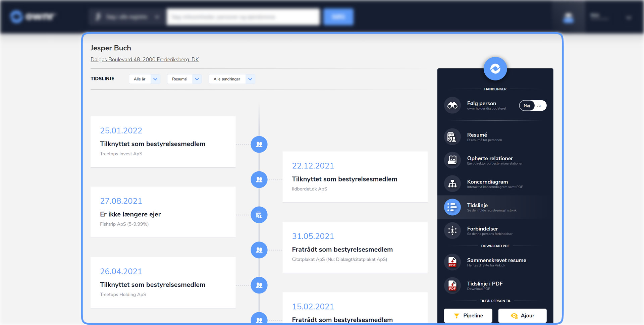Click the blue refresh circle icon
Image resolution: width=644 pixels, height=325 pixels.
point(495,69)
